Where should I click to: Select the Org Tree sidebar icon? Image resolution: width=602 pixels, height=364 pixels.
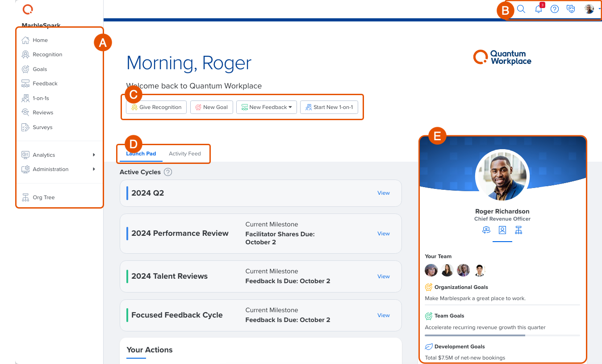26,197
